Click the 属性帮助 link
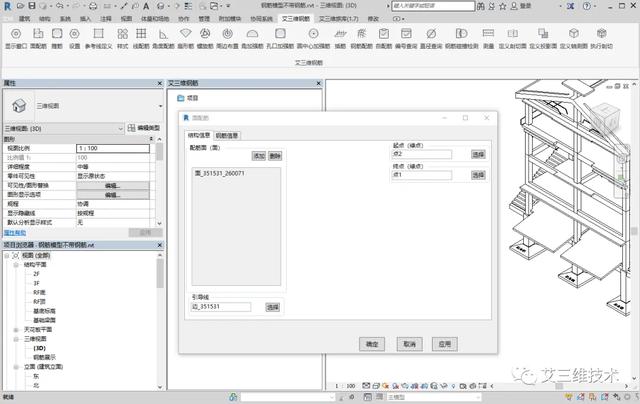Viewport: 640px width, 404px height. click(15, 232)
